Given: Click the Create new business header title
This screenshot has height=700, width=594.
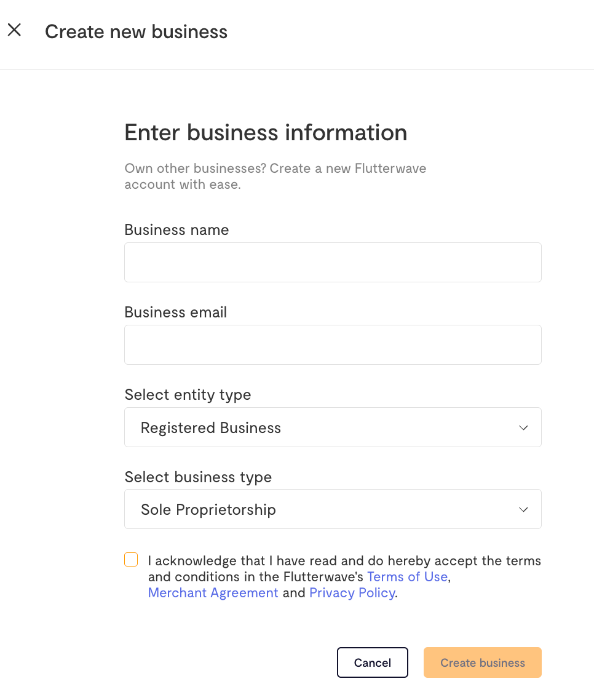Looking at the screenshot, I should tap(136, 32).
